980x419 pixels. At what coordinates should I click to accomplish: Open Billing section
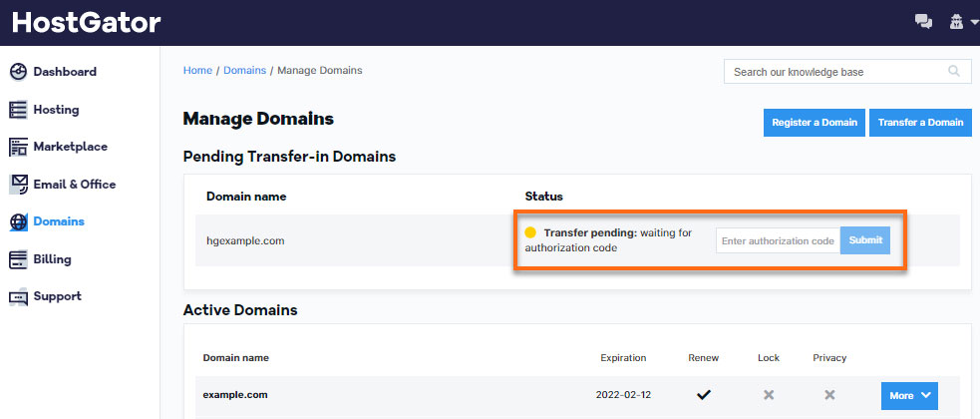coord(53,259)
